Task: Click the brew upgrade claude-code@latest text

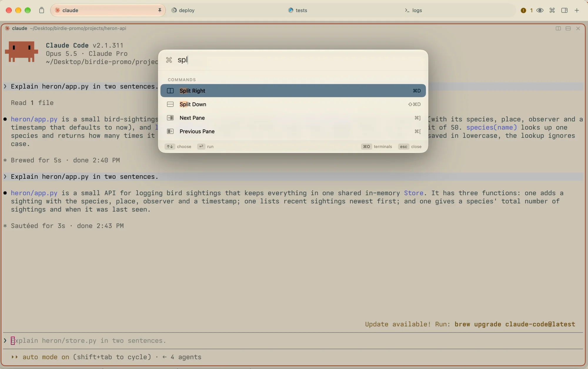Action: click(515, 324)
